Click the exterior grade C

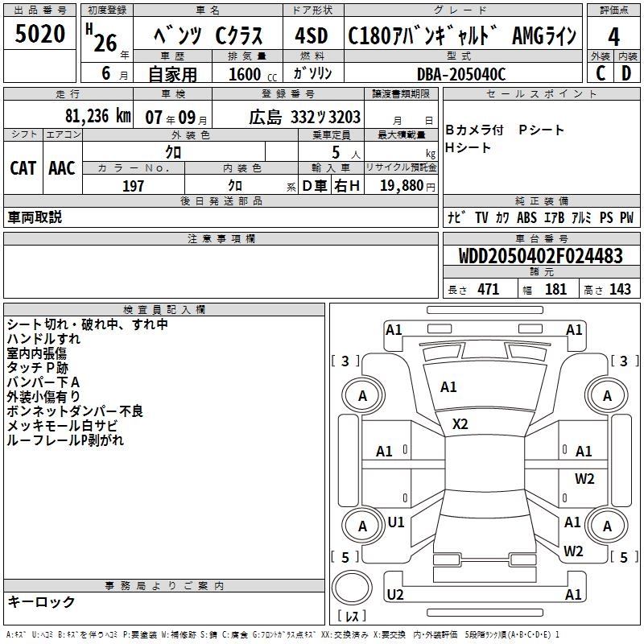point(601,73)
